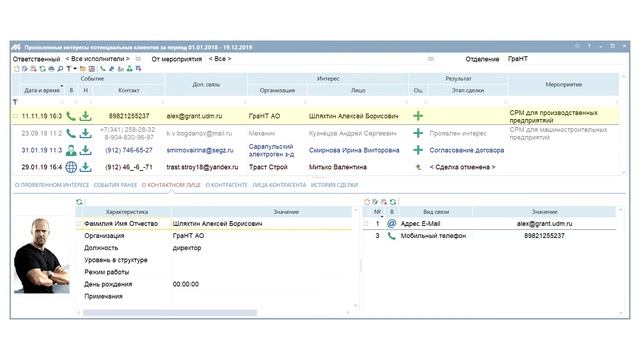Screen dimensions: 640x360
Task: Click the printer icon in main toolbar
Action: click(x=51, y=69)
